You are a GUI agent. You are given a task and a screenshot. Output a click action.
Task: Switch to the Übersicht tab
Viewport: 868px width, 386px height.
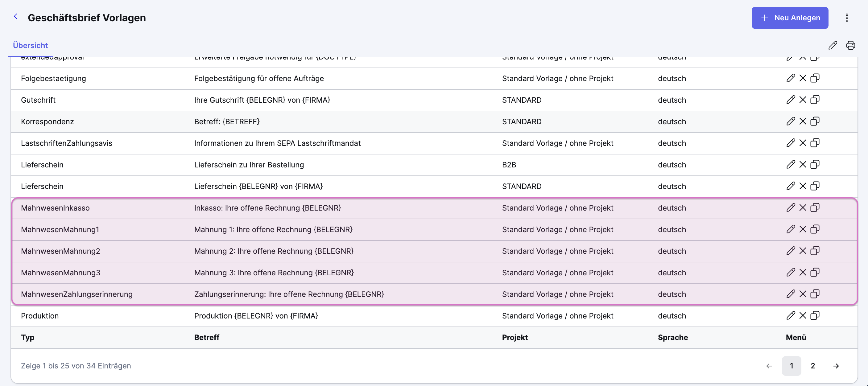click(30, 45)
